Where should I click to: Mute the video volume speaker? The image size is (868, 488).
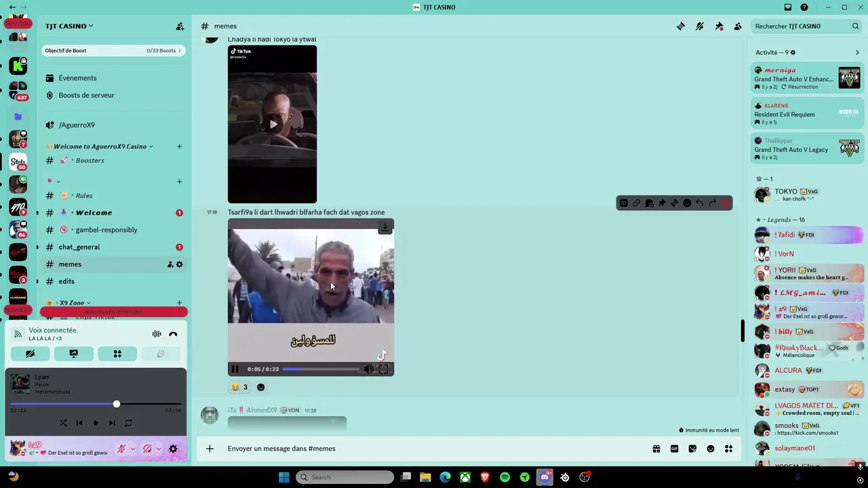click(368, 369)
